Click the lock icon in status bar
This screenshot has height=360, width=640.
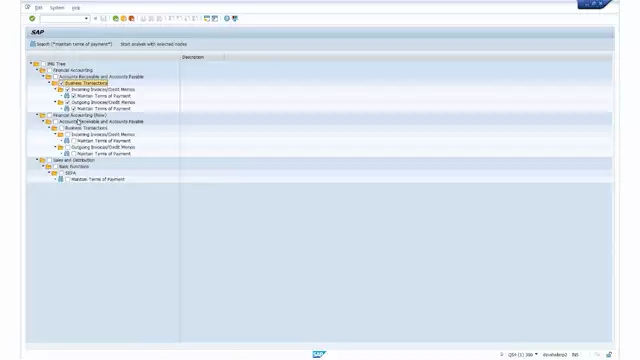click(x=609, y=355)
